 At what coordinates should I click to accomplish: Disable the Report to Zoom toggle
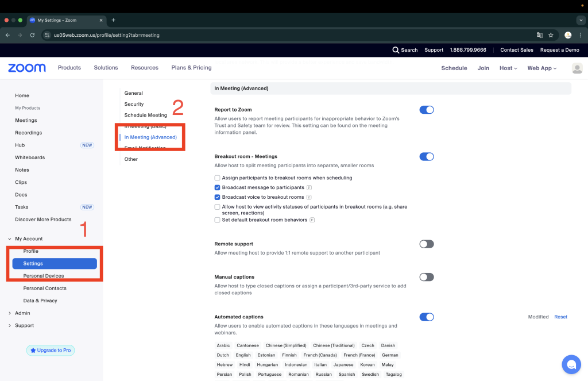pos(427,109)
